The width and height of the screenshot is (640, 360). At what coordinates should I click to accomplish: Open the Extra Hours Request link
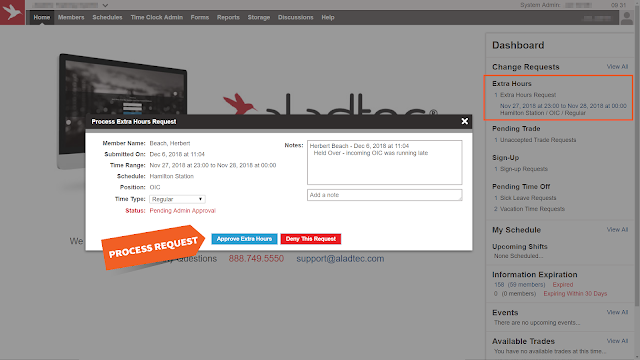coord(528,95)
